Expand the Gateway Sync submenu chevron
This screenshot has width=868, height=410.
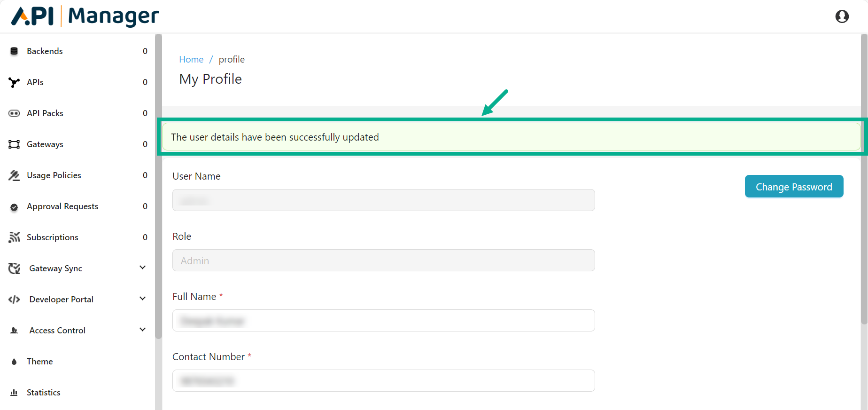click(x=143, y=268)
